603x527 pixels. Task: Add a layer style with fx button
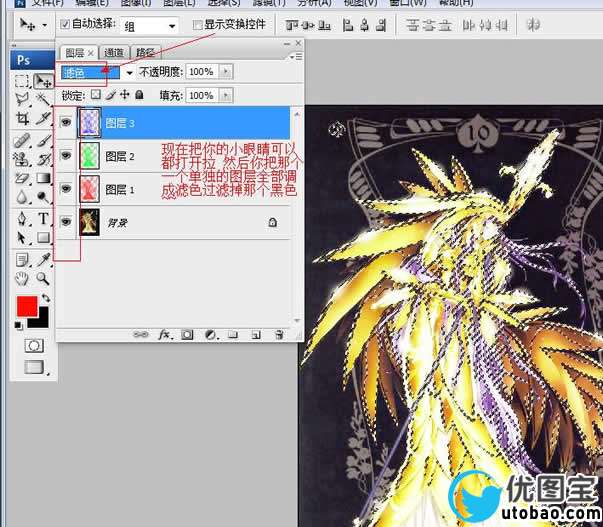point(165,335)
